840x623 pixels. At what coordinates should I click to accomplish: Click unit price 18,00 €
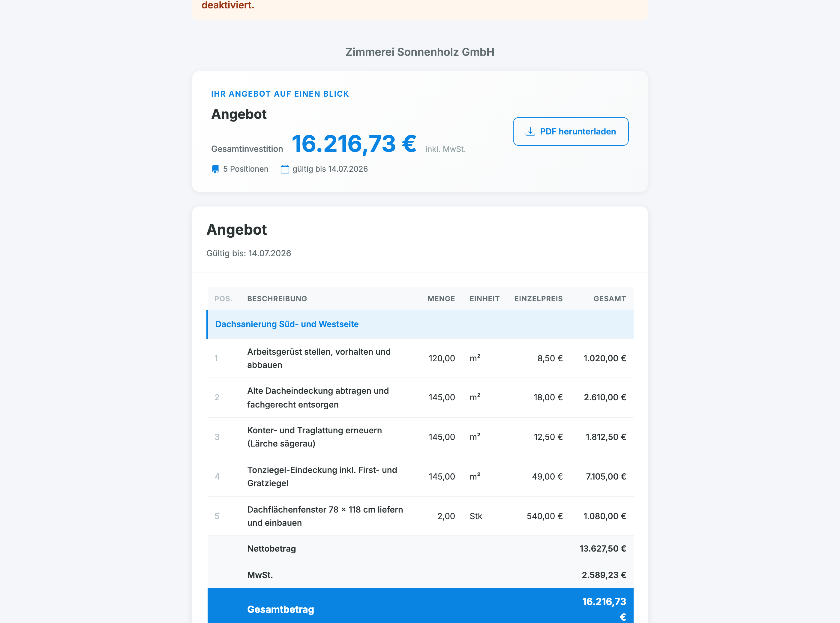(548, 398)
